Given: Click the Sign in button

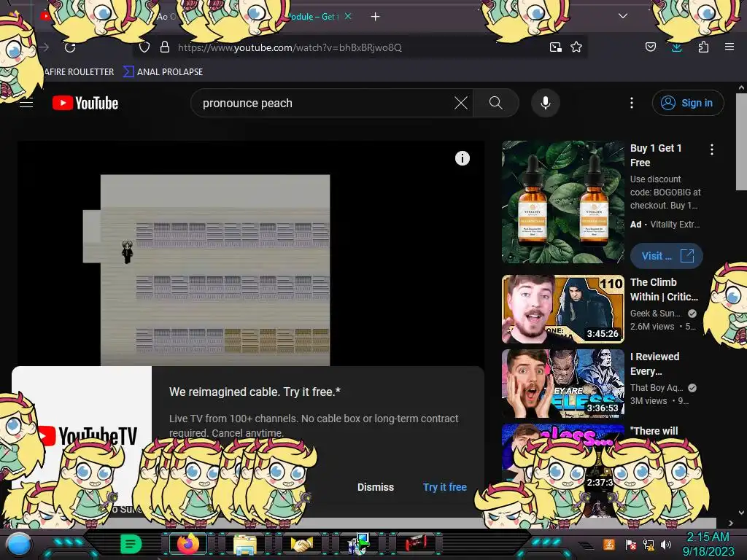Looking at the screenshot, I should coord(688,103).
